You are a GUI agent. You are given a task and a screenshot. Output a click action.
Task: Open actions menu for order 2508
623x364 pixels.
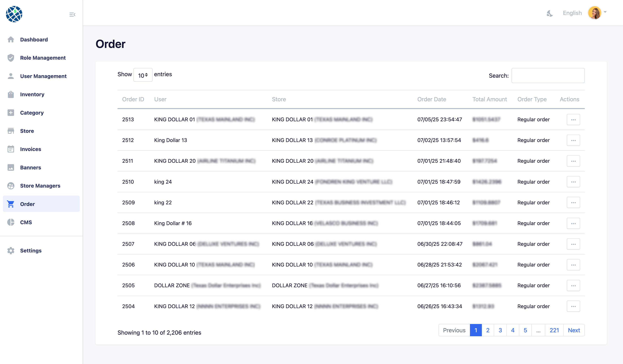573,223
